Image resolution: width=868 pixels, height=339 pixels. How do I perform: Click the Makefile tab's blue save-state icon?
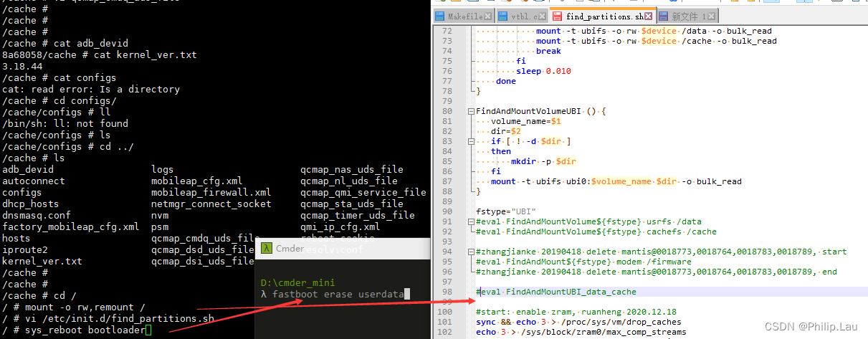pyautogui.click(x=441, y=16)
